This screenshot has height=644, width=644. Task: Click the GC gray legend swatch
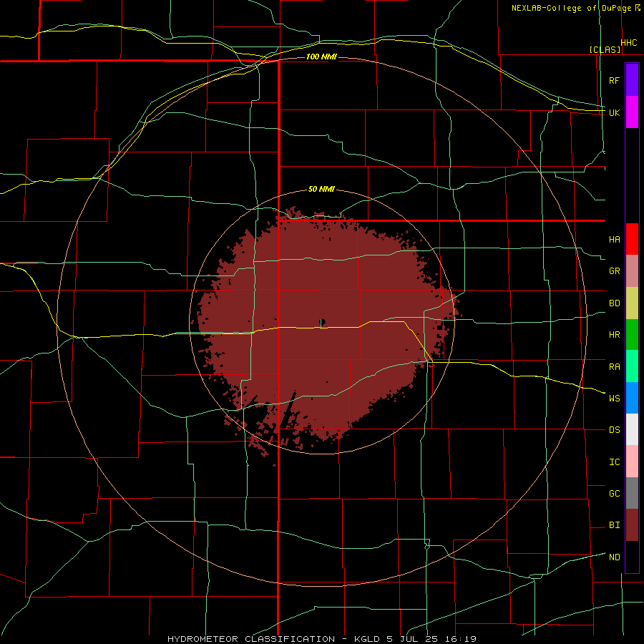[632, 493]
